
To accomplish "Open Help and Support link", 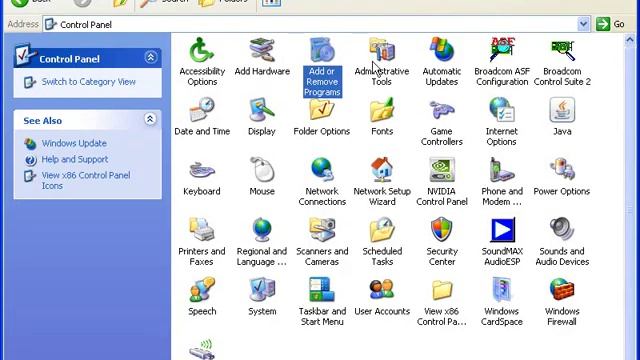I will click(75, 159).
